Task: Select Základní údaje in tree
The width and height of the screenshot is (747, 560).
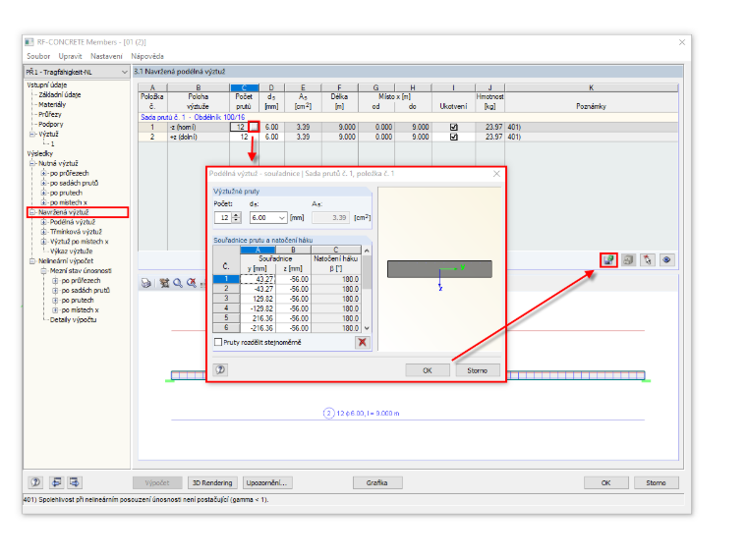Action: click(60, 94)
